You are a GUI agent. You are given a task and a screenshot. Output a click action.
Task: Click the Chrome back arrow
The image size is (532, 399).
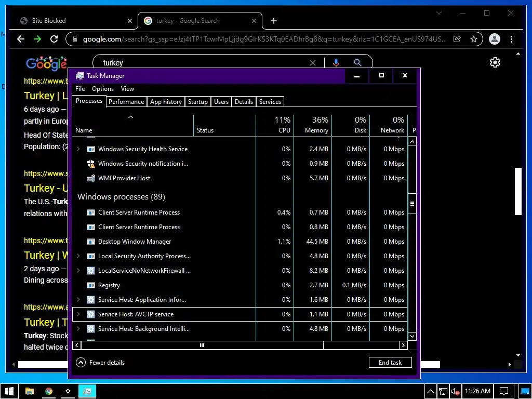coord(21,39)
